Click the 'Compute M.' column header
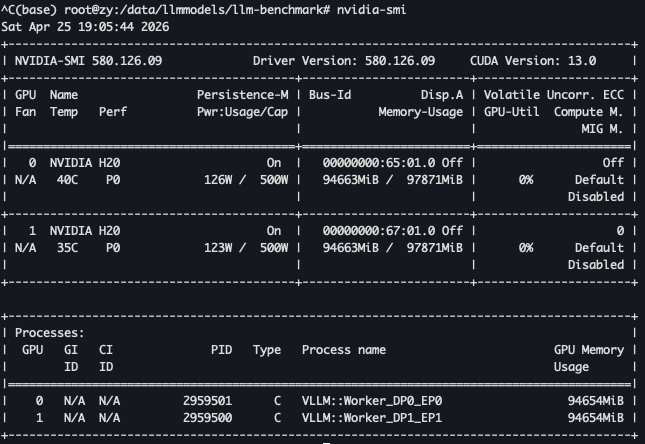 pos(588,112)
